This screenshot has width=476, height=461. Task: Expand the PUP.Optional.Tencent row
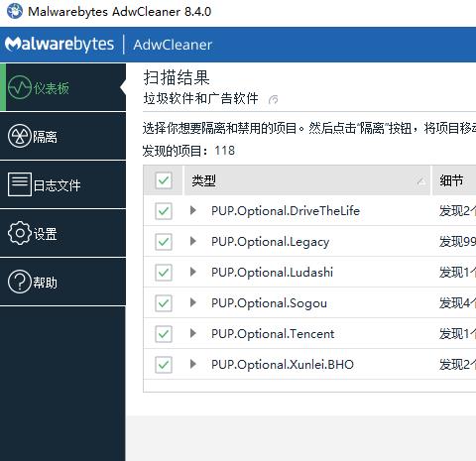tap(193, 333)
